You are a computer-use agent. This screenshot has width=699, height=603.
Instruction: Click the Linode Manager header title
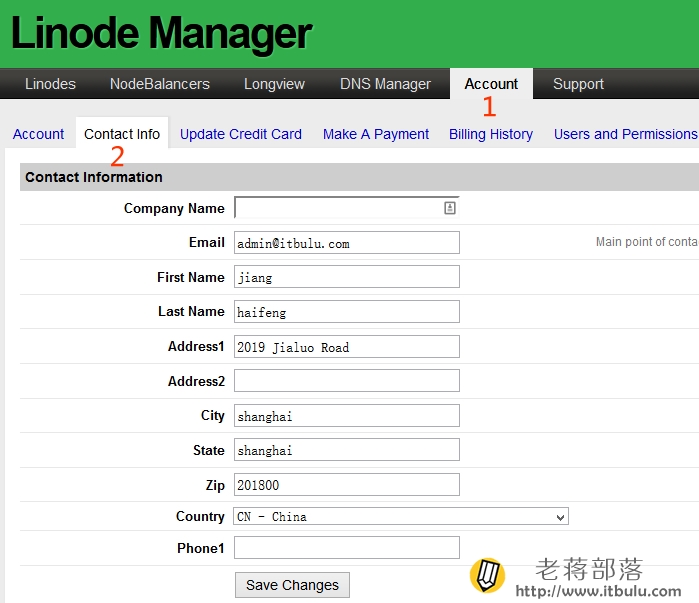[161, 33]
